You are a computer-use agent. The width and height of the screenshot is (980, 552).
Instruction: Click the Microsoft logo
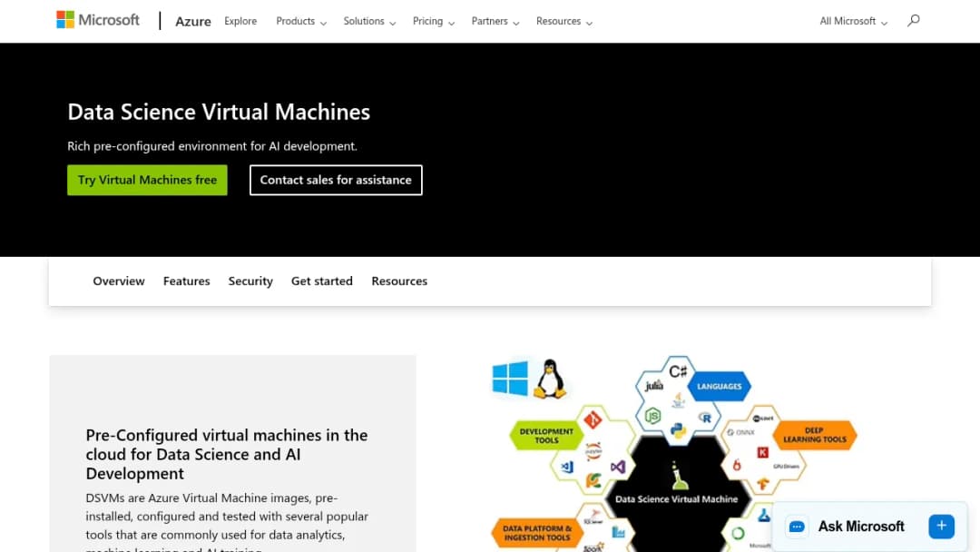[x=97, y=20]
